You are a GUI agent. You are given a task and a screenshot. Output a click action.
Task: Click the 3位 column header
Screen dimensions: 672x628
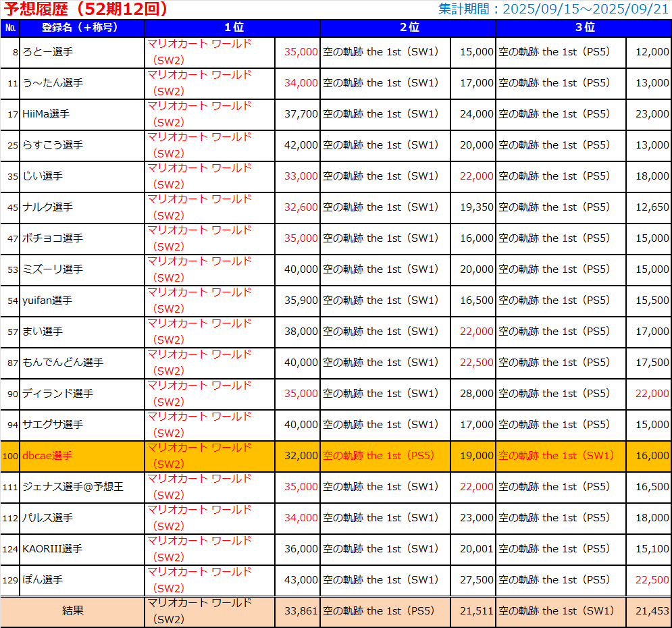(584, 28)
